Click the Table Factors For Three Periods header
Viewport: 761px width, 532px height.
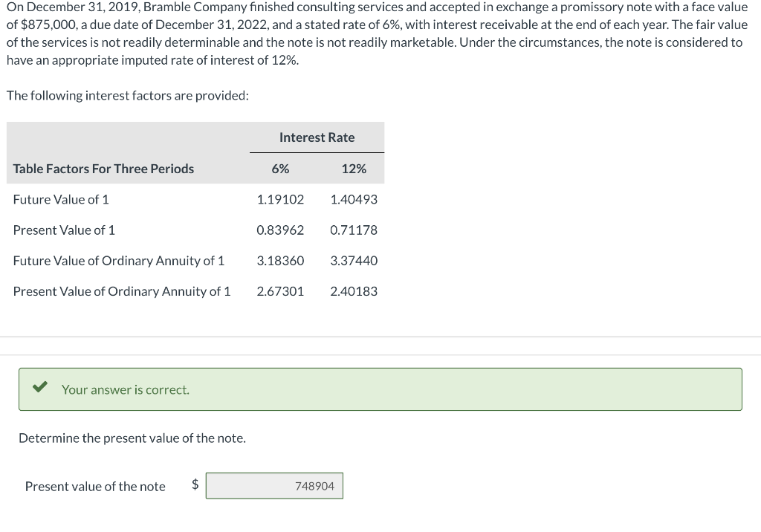coord(103,169)
